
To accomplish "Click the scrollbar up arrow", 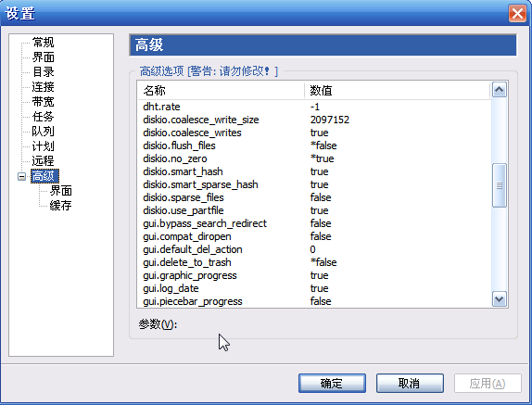I will [x=499, y=90].
